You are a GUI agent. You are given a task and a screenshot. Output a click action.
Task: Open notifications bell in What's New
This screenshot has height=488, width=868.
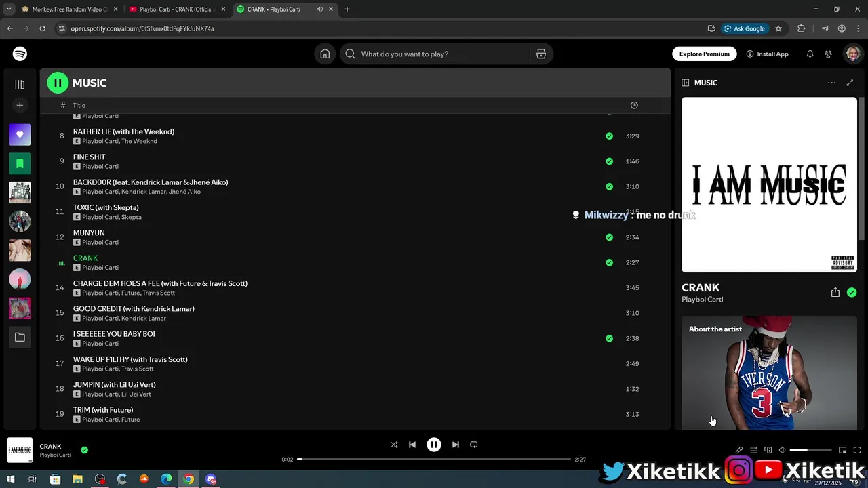click(x=810, y=54)
